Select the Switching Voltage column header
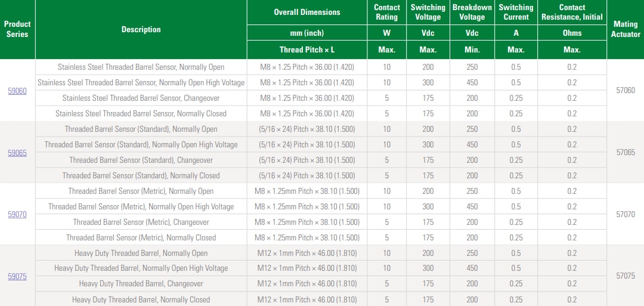 [428, 12]
